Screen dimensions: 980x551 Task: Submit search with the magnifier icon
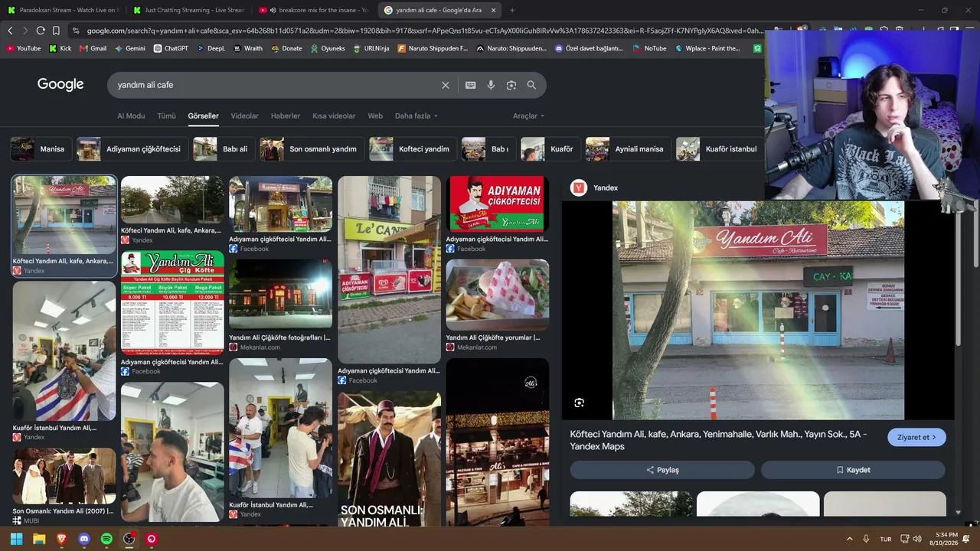(531, 85)
